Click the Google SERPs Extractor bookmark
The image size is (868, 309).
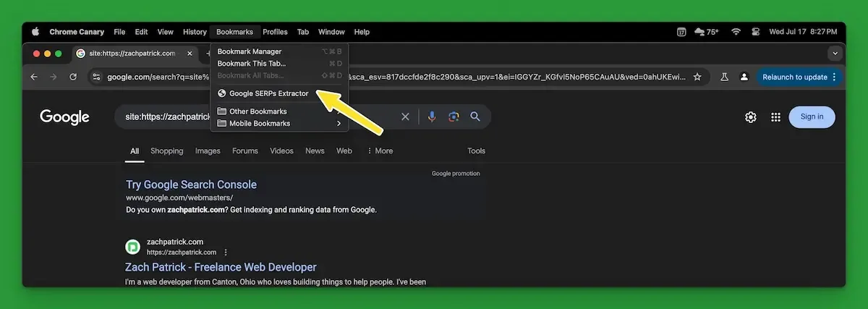pos(268,93)
